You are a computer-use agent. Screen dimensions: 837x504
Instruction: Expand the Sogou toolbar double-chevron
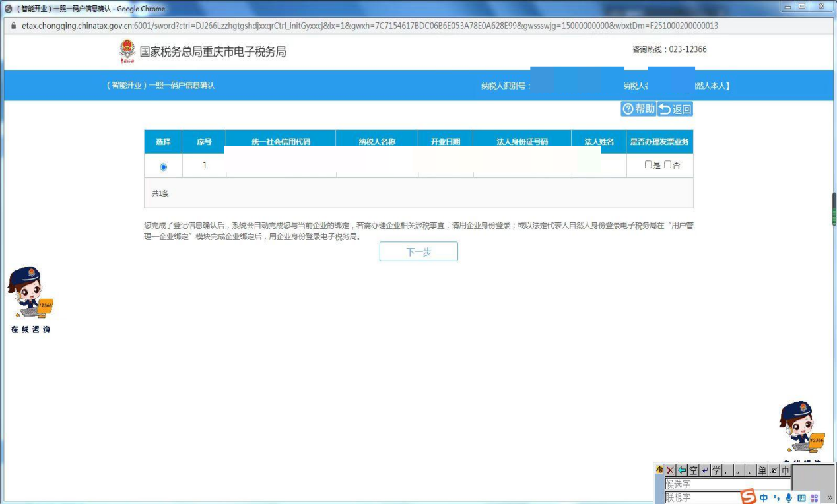click(830, 498)
